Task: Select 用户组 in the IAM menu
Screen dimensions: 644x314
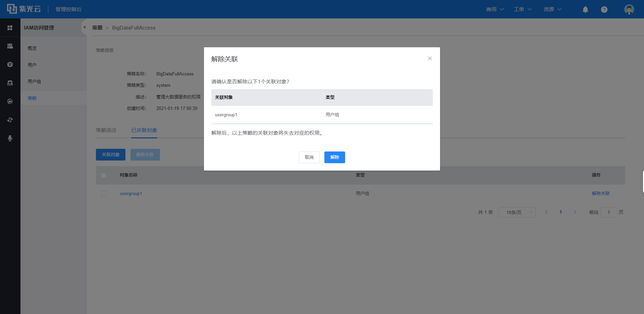Action: (x=34, y=81)
